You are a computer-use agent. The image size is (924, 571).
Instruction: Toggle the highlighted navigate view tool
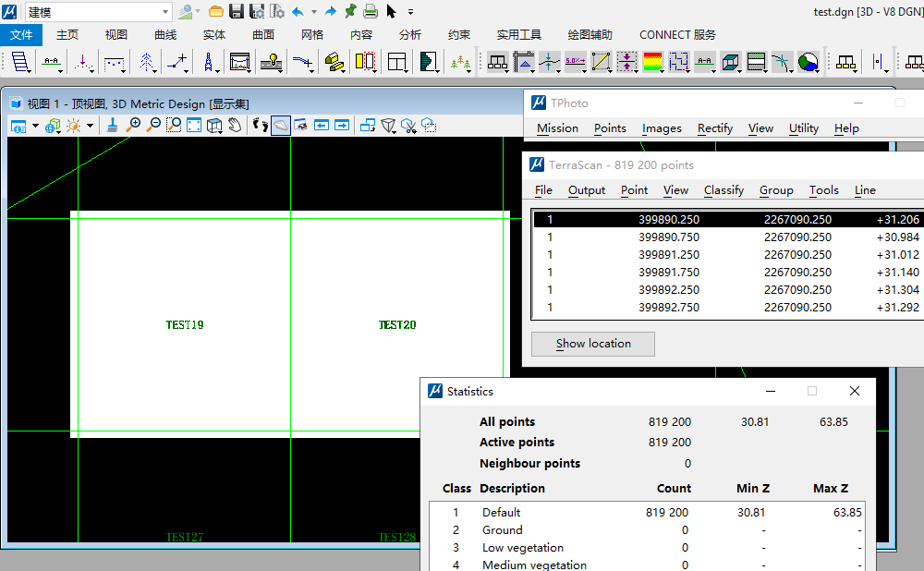click(x=281, y=125)
